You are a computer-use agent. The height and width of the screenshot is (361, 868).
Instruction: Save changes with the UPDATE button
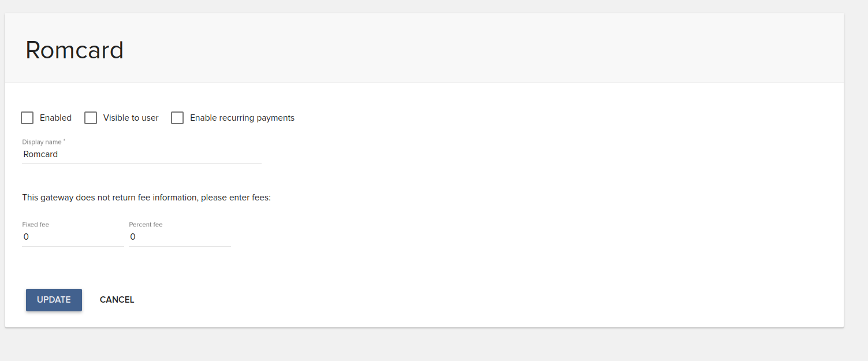(54, 300)
